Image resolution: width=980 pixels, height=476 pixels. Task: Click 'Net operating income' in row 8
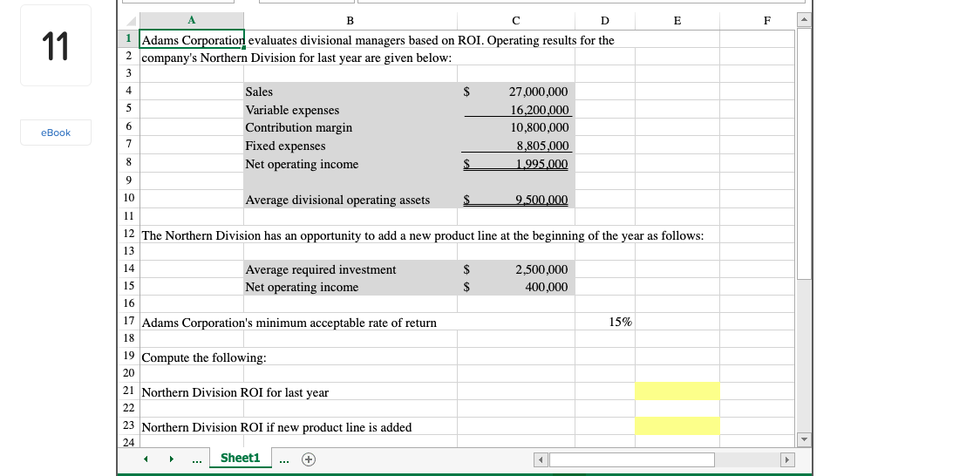(350, 164)
